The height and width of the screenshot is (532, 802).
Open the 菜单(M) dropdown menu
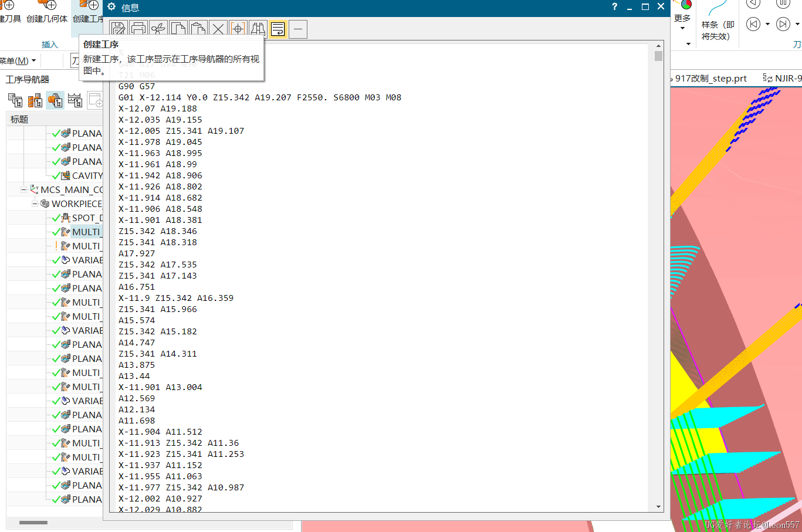pos(18,60)
